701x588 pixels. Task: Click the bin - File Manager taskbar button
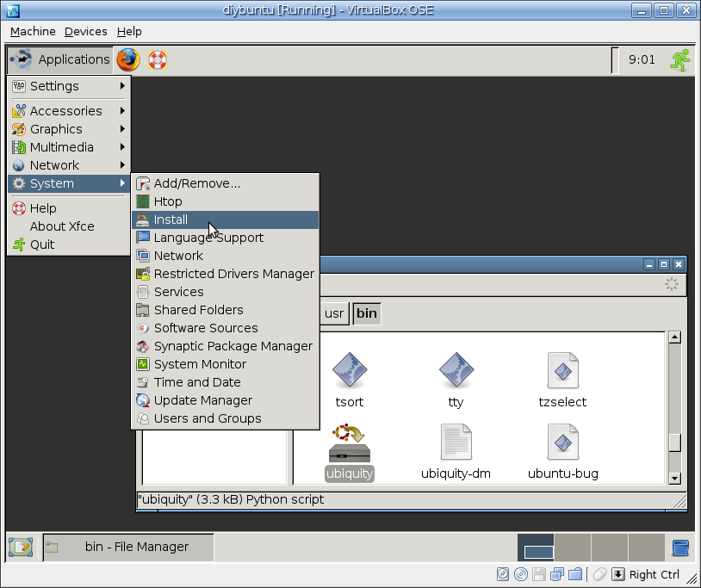click(129, 547)
